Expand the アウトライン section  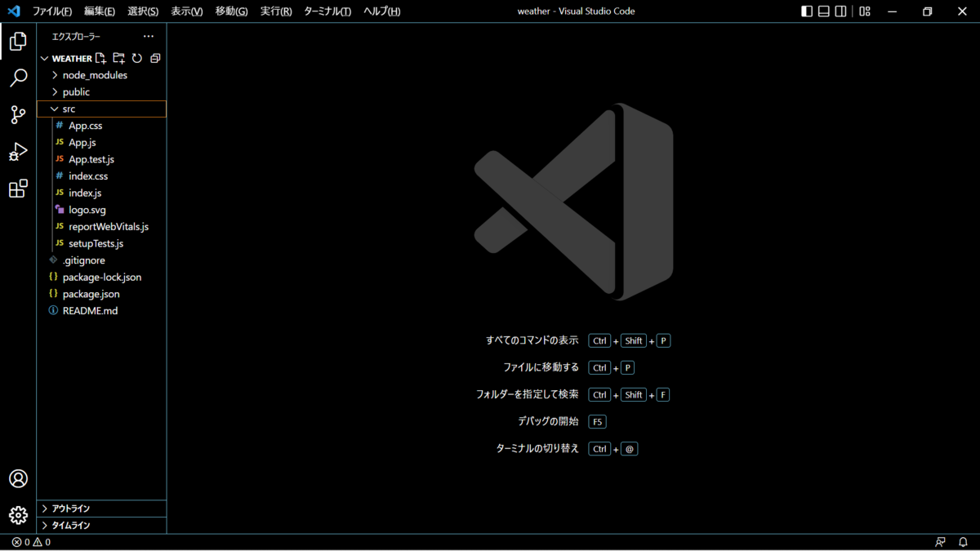[101, 509]
